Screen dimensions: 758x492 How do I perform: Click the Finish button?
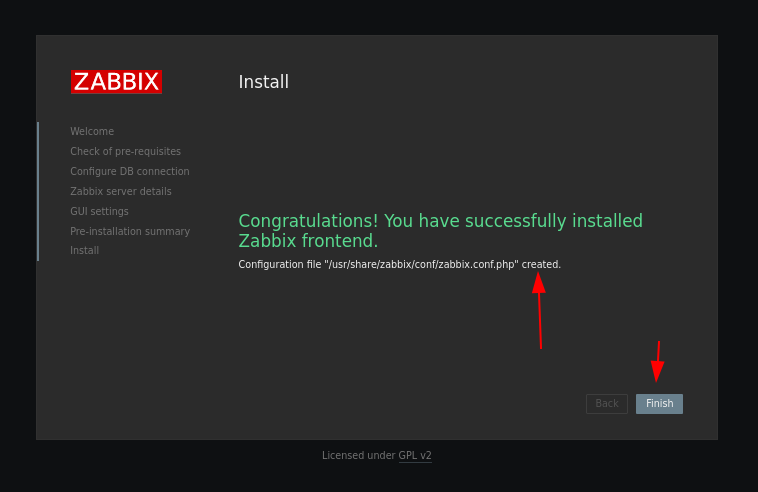(x=659, y=404)
